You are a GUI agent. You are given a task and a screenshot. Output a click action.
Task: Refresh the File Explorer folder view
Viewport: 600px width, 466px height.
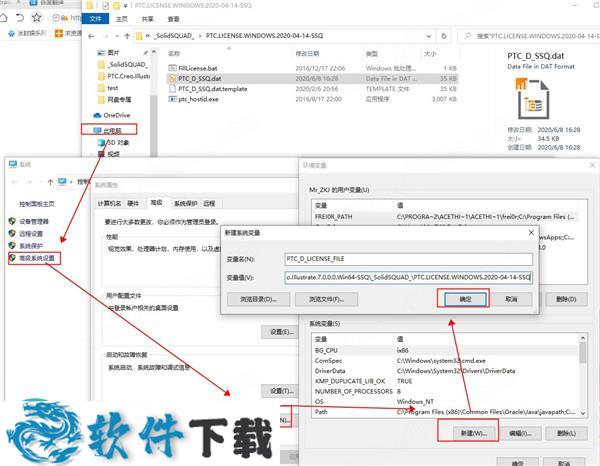point(443,36)
